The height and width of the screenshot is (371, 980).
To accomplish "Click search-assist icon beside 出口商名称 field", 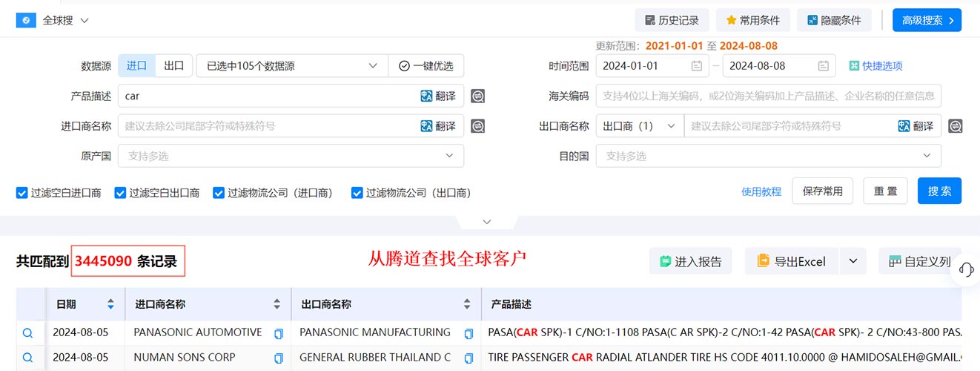I will coord(956,126).
